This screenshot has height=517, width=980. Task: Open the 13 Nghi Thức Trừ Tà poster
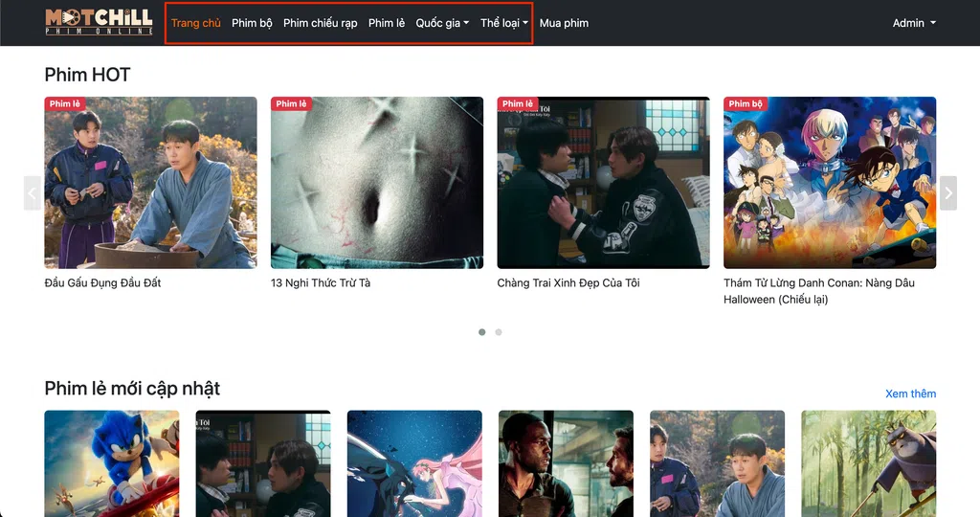coord(377,183)
